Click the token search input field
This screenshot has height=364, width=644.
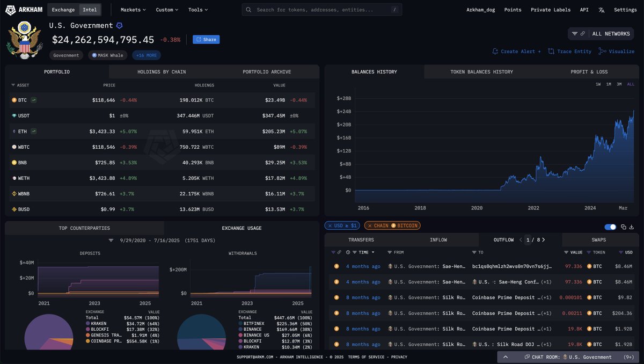[322, 10]
